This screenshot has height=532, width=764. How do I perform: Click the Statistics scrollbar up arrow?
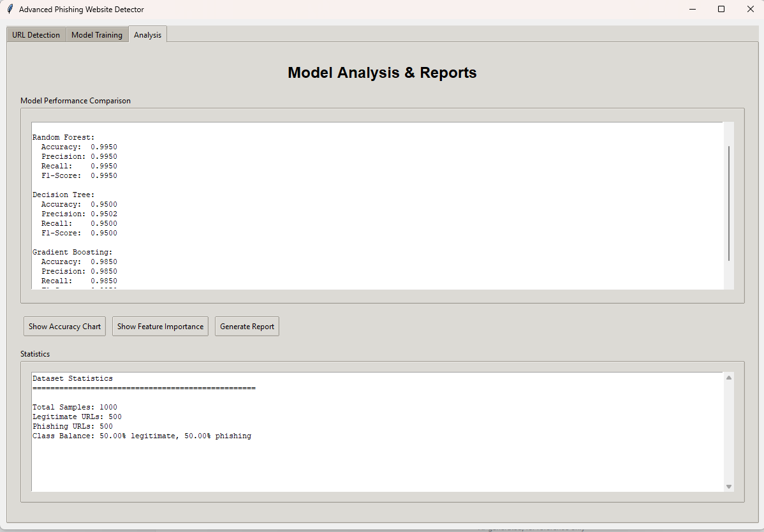(x=729, y=378)
